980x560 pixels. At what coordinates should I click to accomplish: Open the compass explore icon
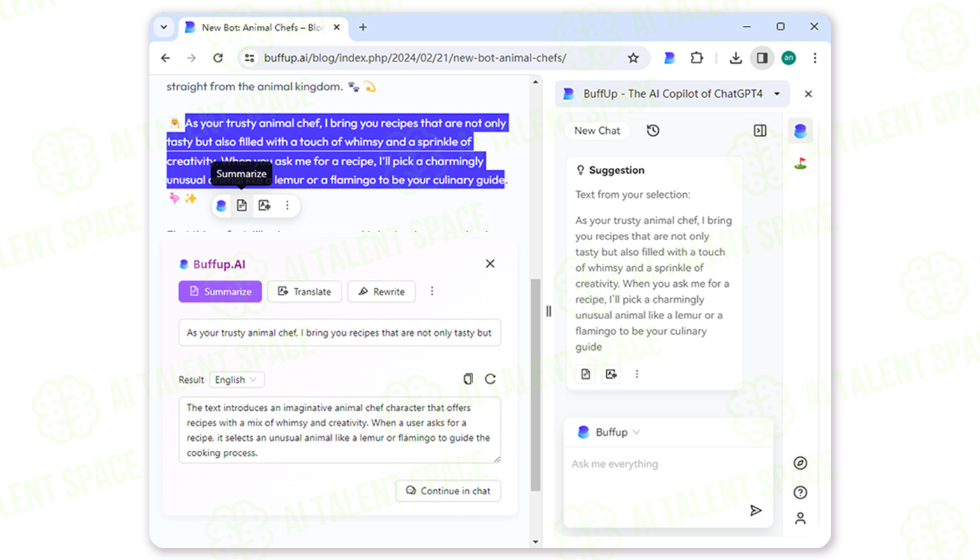[x=801, y=463]
